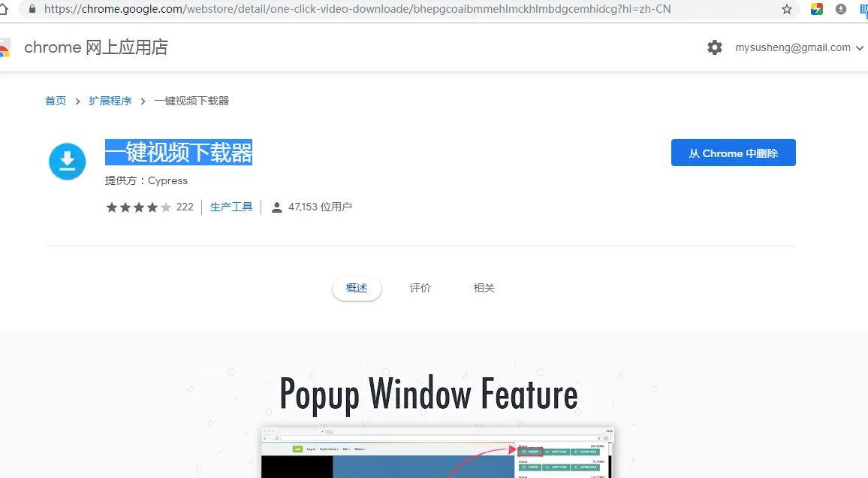Click the gray download extension icon in the toolbar

[841, 9]
